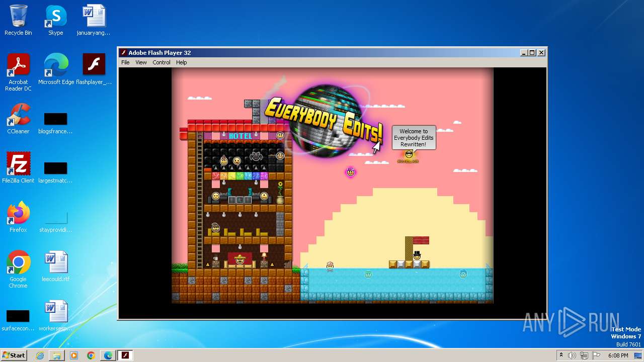Click the sombrero smiley on red carpet
Image resolution: width=644 pixels, height=362 pixels.
tap(240, 260)
